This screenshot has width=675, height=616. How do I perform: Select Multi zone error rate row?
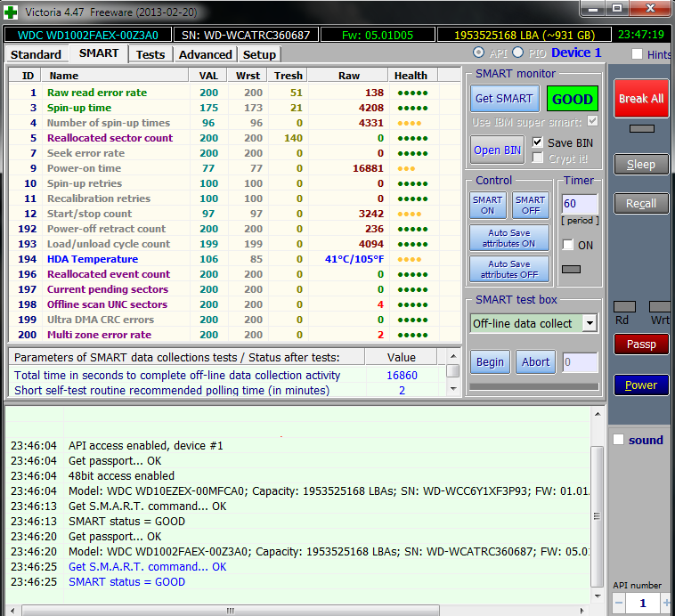pyautogui.click(x=234, y=335)
